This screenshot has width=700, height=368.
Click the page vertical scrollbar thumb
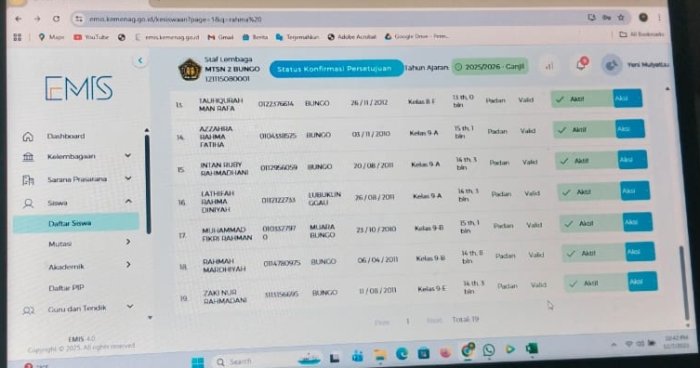coord(685,282)
